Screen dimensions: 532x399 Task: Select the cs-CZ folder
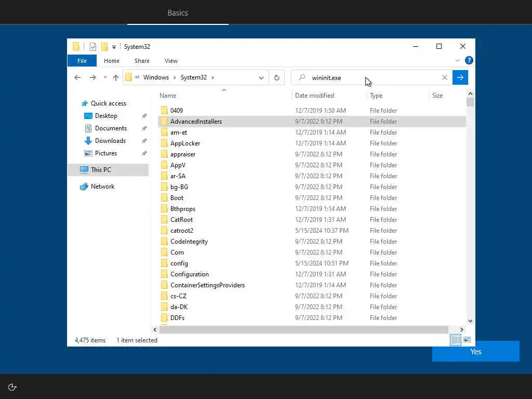click(x=179, y=296)
